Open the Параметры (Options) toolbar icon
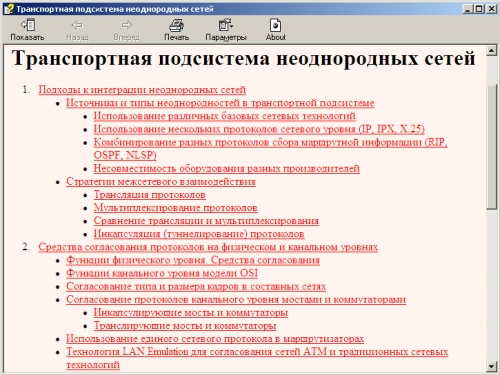Screen dimensions: 500x375 pyautogui.click(x=226, y=25)
